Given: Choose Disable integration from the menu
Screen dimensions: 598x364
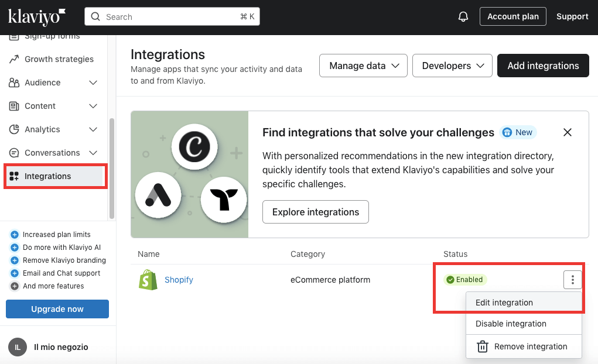Looking at the screenshot, I should tap(524, 324).
